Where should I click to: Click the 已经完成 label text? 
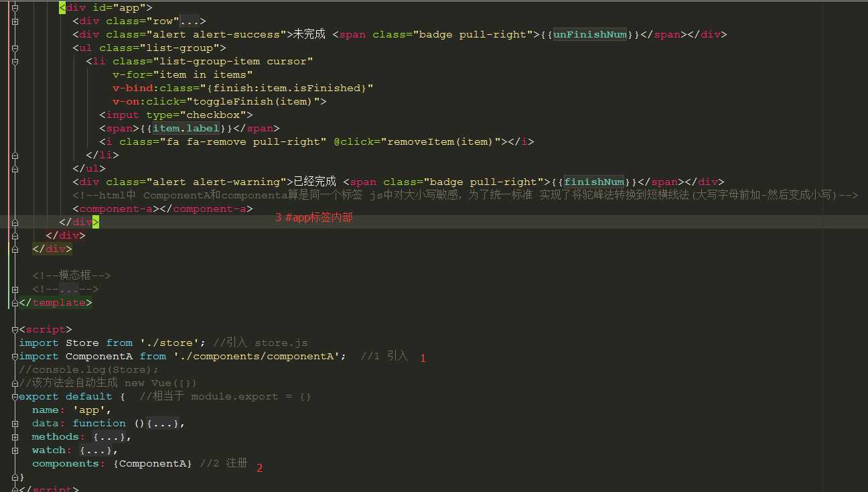click(315, 182)
